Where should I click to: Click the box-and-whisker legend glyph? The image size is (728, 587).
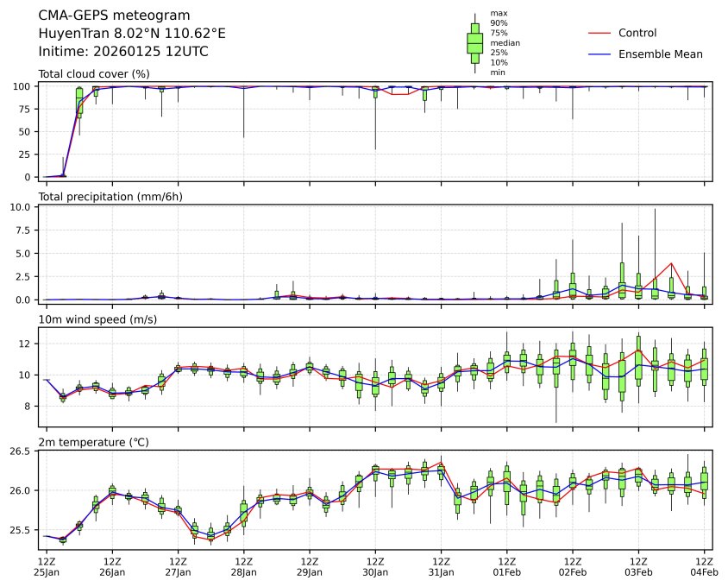coord(474,43)
